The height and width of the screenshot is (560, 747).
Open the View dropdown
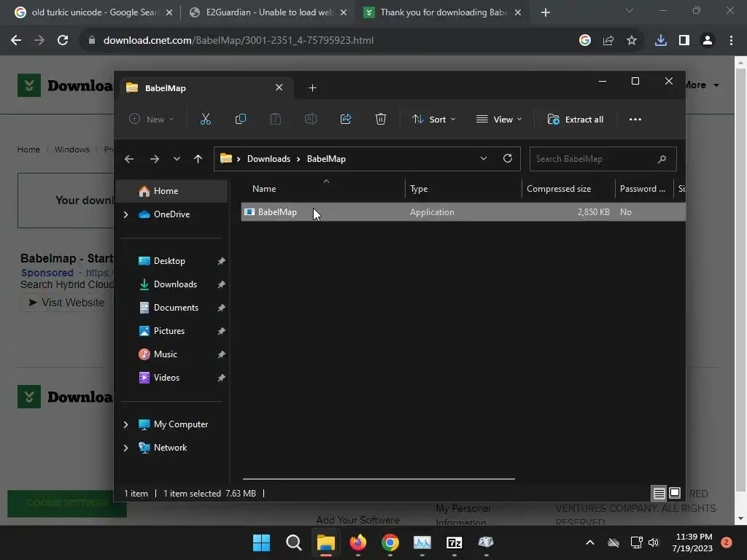(x=499, y=119)
